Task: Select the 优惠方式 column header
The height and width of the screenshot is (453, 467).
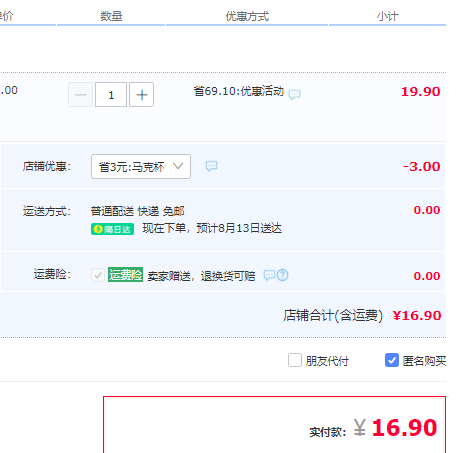Action: (247, 16)
